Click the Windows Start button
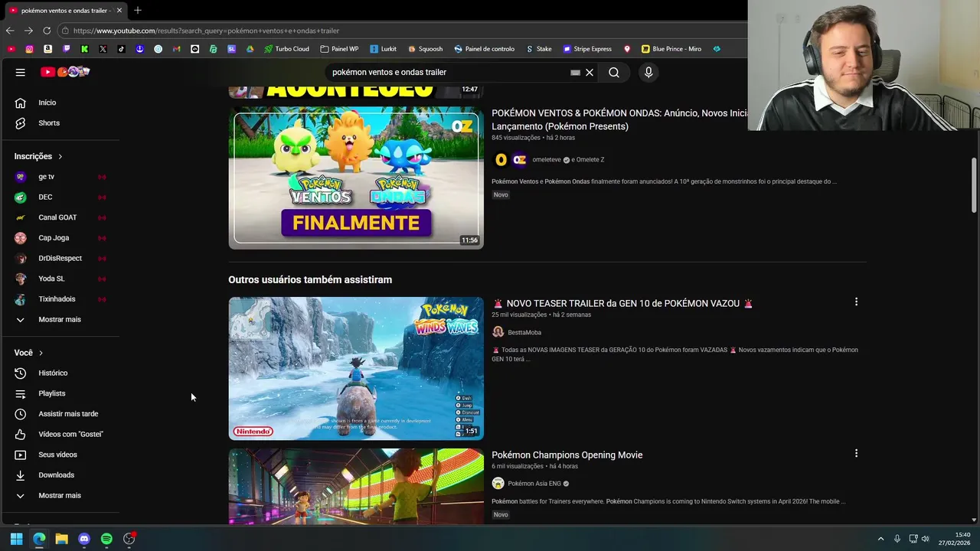Image resolution: width=980 pixels, height=551 pixels. coord(16,539)
